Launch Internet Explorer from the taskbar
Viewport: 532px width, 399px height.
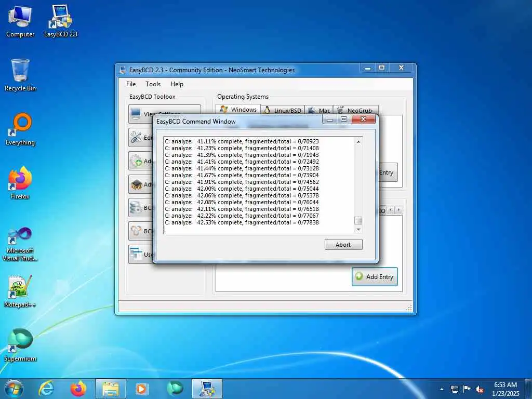click(46, 389)
